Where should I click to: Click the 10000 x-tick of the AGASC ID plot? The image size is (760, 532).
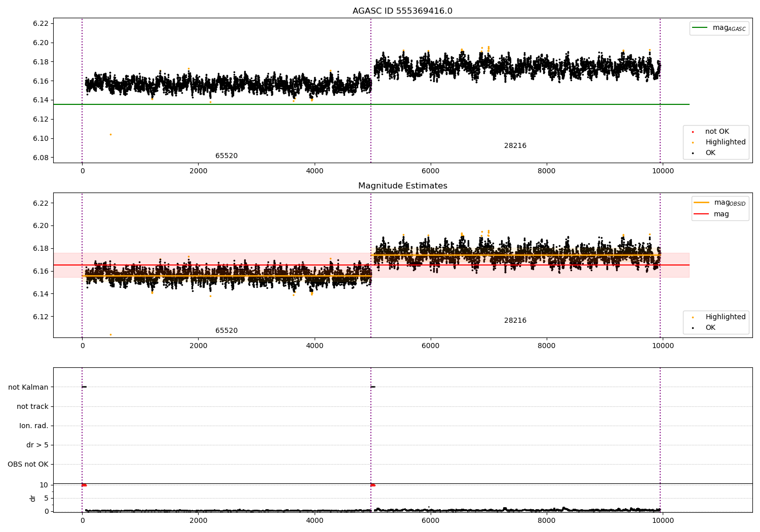tap(663, 171)
